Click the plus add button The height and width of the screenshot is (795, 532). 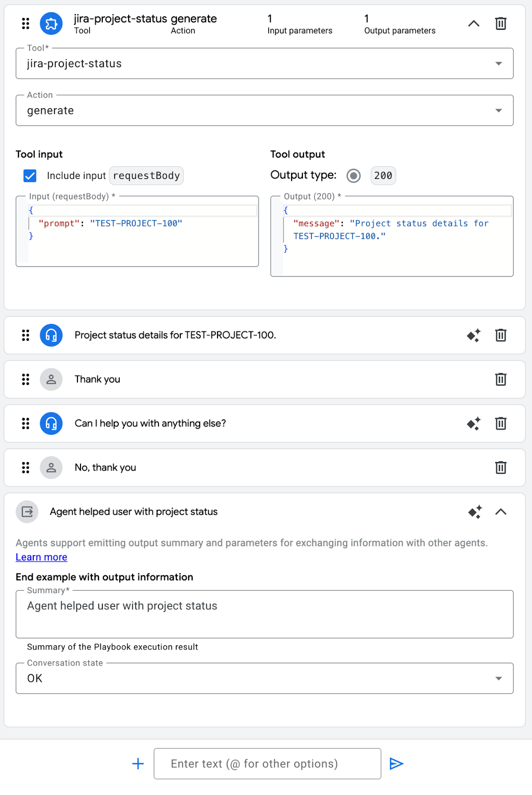coord(138,764)
